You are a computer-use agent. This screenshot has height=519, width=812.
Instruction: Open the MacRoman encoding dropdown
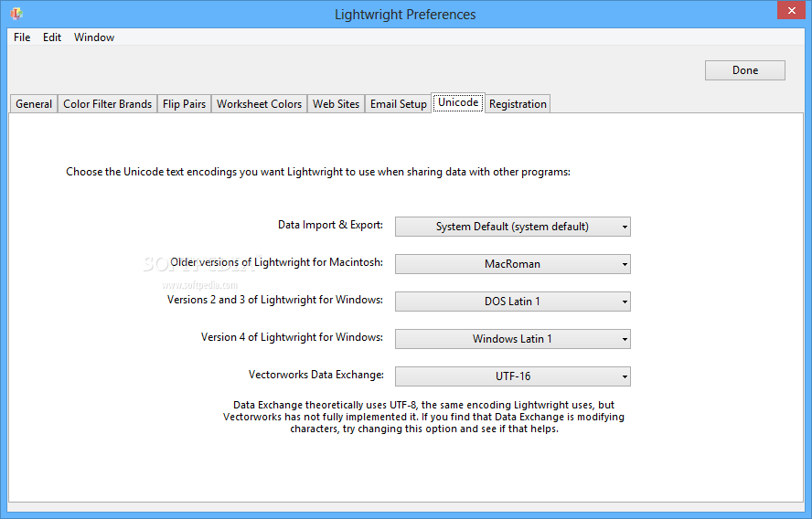click(x=513, y=264)
